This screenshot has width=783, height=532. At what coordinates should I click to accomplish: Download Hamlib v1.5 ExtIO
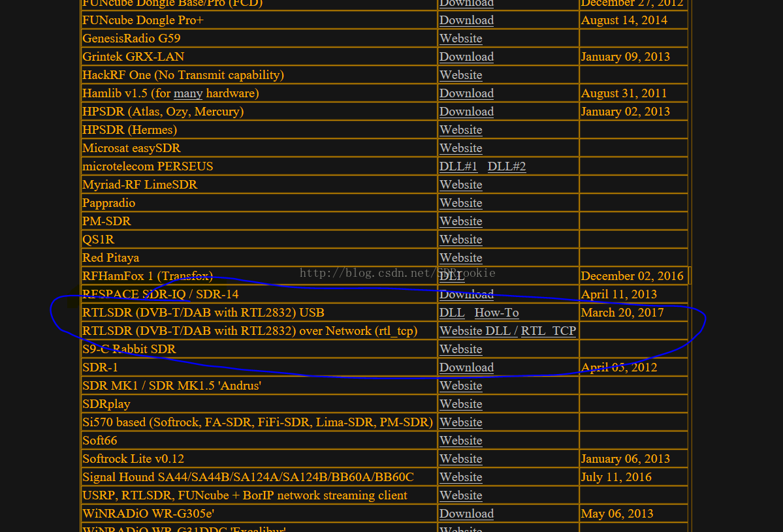tap(466, 93)
